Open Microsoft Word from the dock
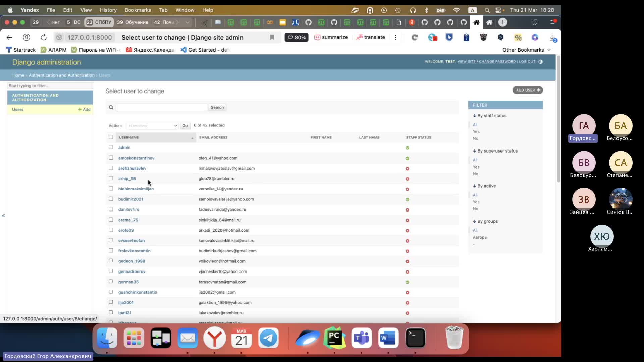Image resolution: width=644 pixels, height=362 pixels. (388, 338)
